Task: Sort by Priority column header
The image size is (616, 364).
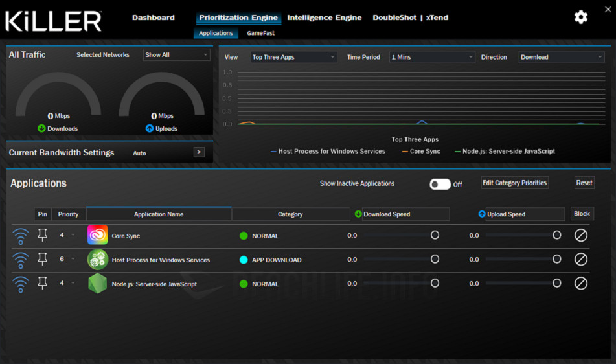Action: tap(69, 214)
